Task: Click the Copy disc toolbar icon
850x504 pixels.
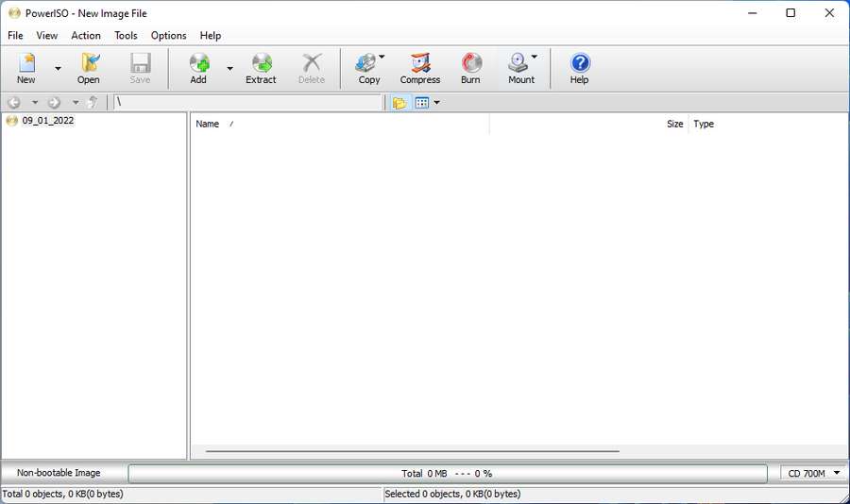Action: point(365,64)
